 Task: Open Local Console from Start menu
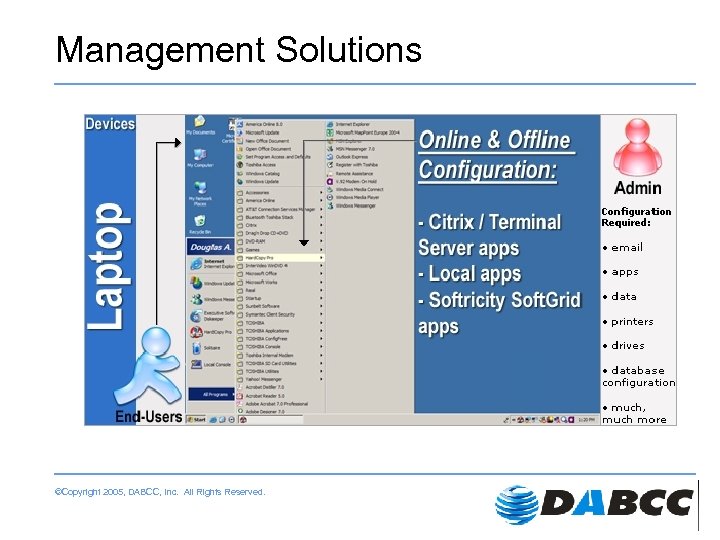(211, 364)
